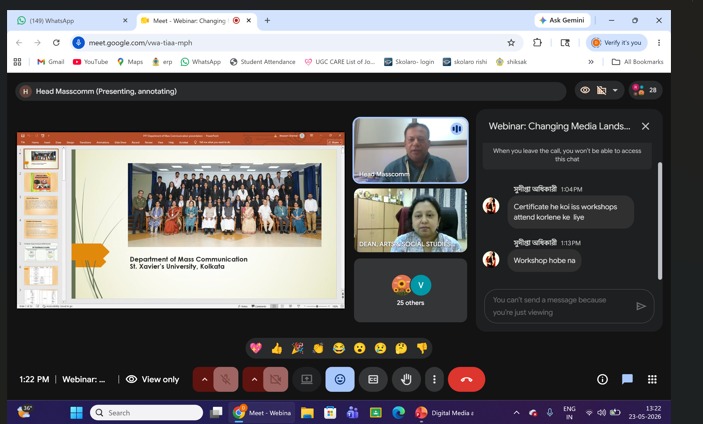Open meeting details info icon

(x=602, y=380)
